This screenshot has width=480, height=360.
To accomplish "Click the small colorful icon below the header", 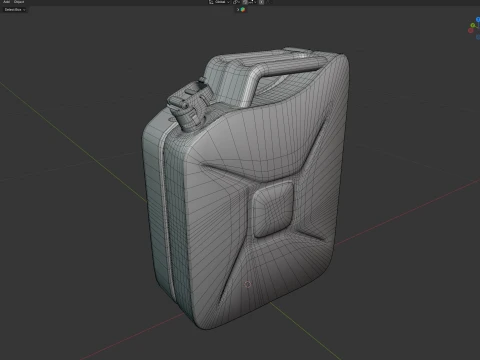I will [243, 10].
